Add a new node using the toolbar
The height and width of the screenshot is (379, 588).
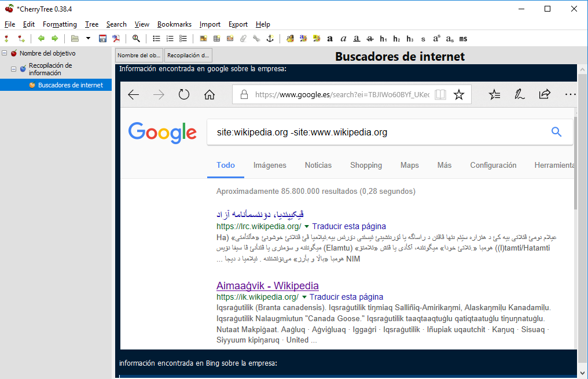coord(7,39)
